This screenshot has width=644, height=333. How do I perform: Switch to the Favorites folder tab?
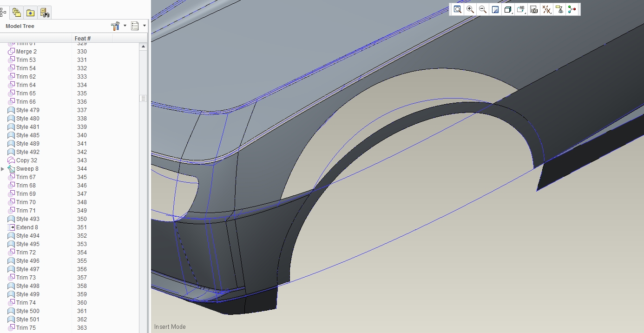click(31, 13)
